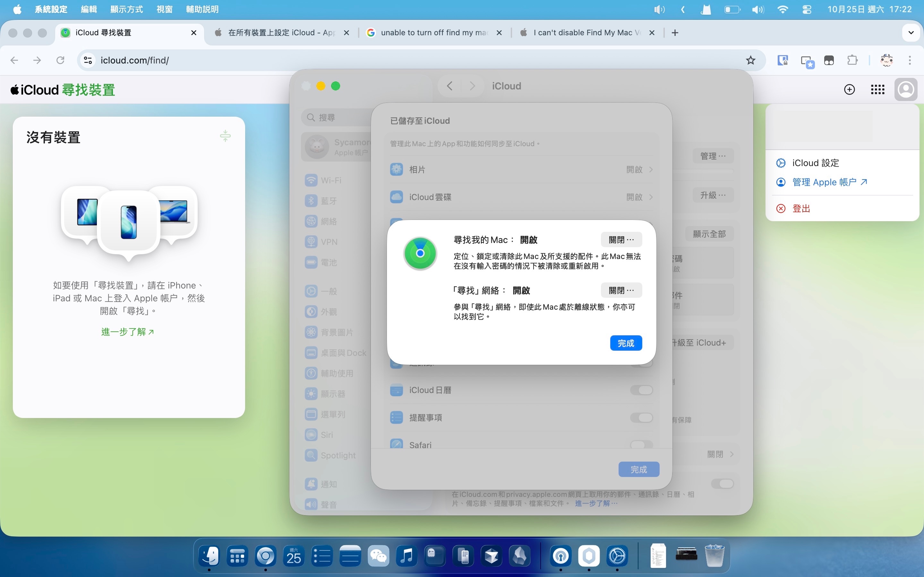Open the 關閉 options for 「尋找」網絡
The width and height of the screenshot is (924, 577).
[621, 290]
